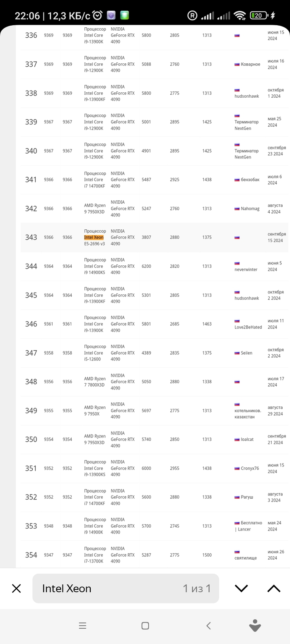The height and width of the screenshot is (644, 290).
Task: Open neverwinter's user profile
Action: pyautogui.click(x=246, y=269)
